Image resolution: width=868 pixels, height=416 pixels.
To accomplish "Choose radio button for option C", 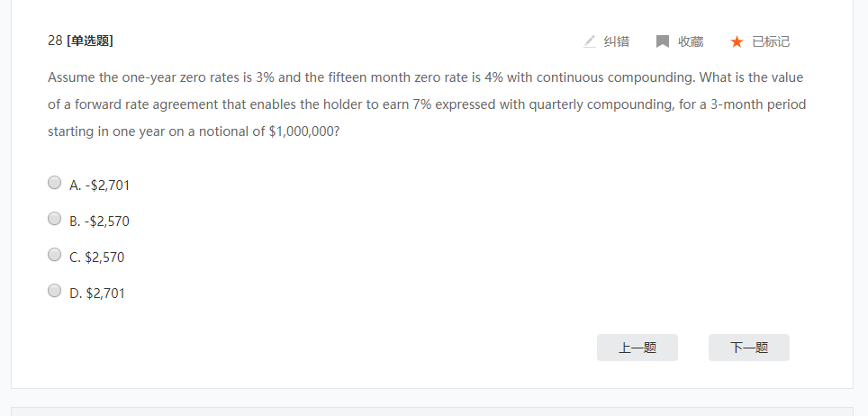I will point(54,255).
